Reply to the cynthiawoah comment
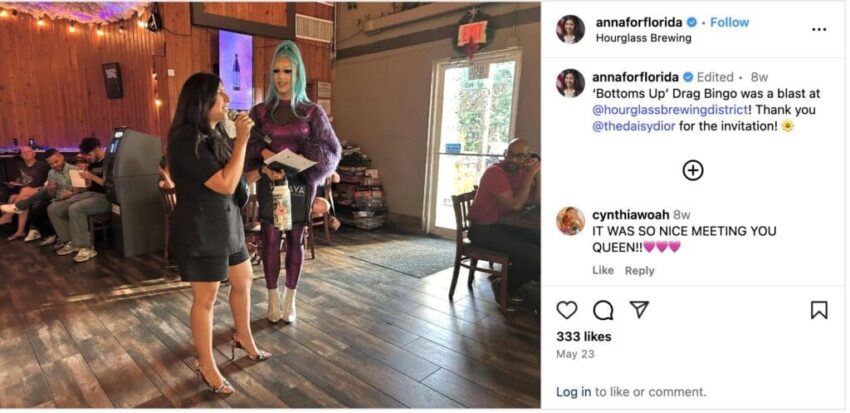850x413 pixels. click(639, 270)
